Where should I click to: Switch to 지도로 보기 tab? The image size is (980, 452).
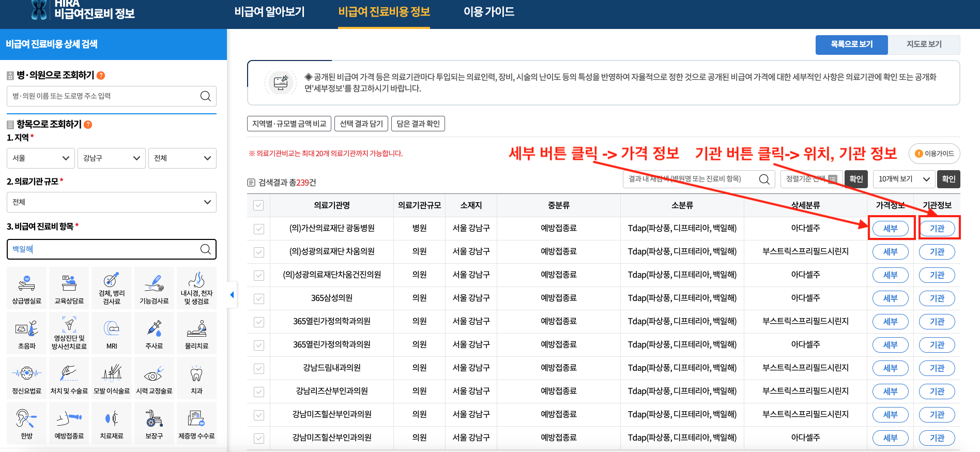click(x=924, y=44)
